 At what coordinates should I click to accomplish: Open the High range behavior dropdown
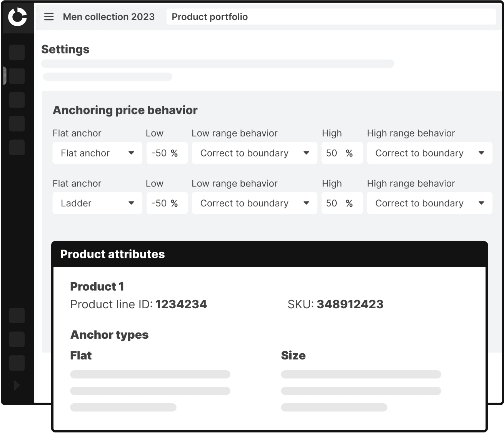[429, 153]
